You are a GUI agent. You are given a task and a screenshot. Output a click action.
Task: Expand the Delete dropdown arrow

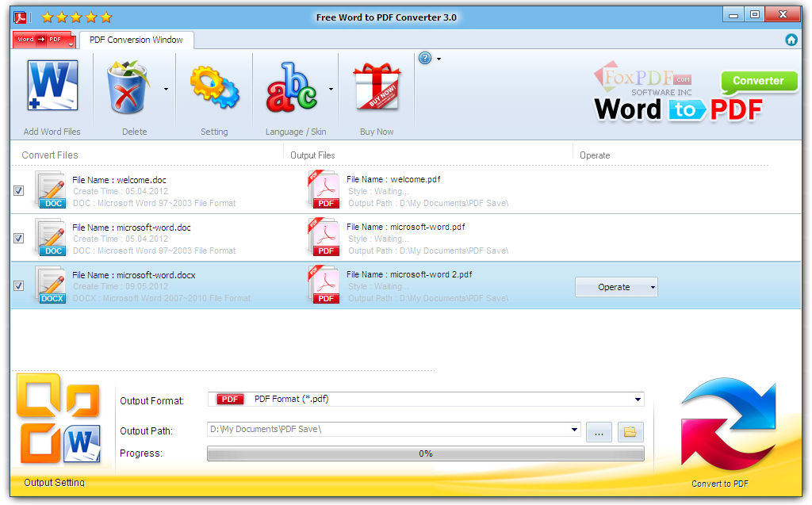coord(166,89)
